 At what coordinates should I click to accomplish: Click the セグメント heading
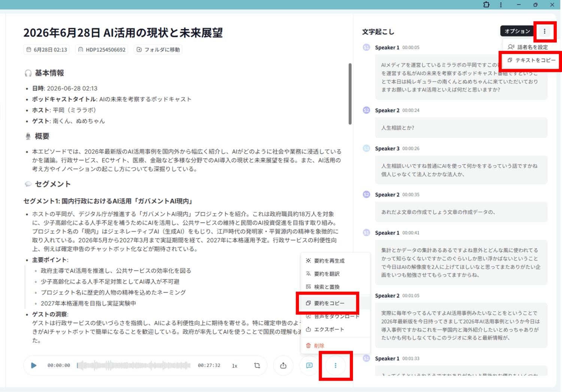pos(53,184)
